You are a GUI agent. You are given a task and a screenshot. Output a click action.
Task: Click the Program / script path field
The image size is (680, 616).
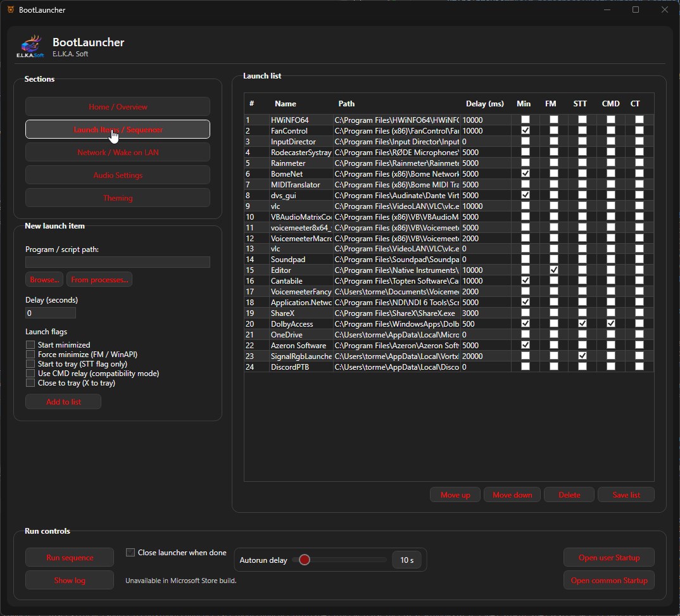tap(118, 262)
